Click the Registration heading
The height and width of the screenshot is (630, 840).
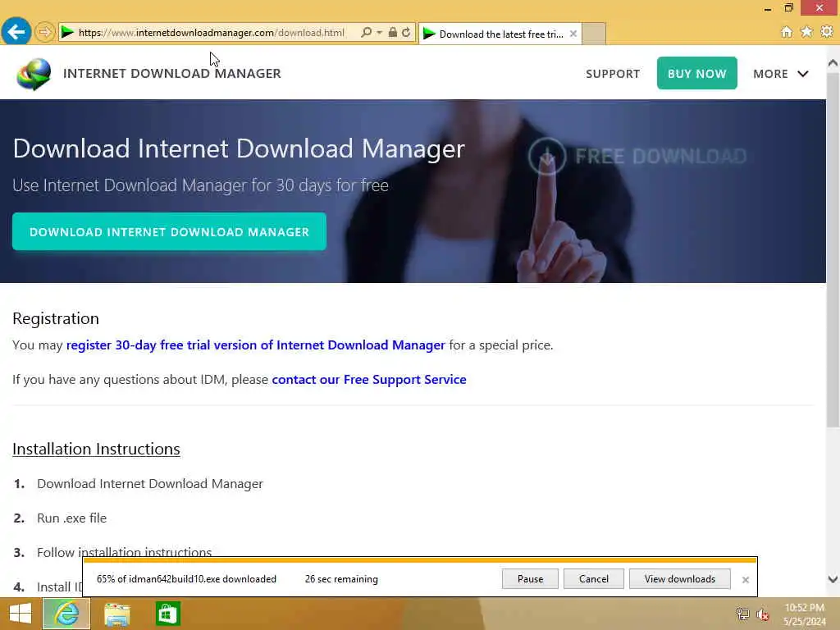coord(56,319)
